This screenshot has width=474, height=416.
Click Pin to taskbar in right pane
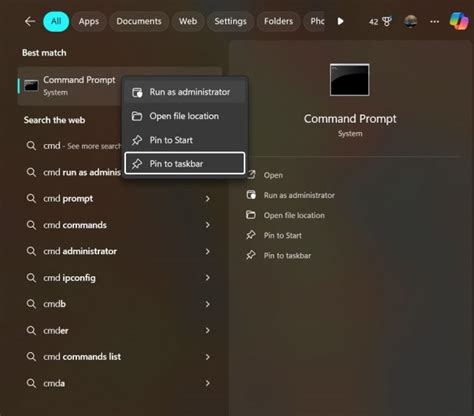287,256
